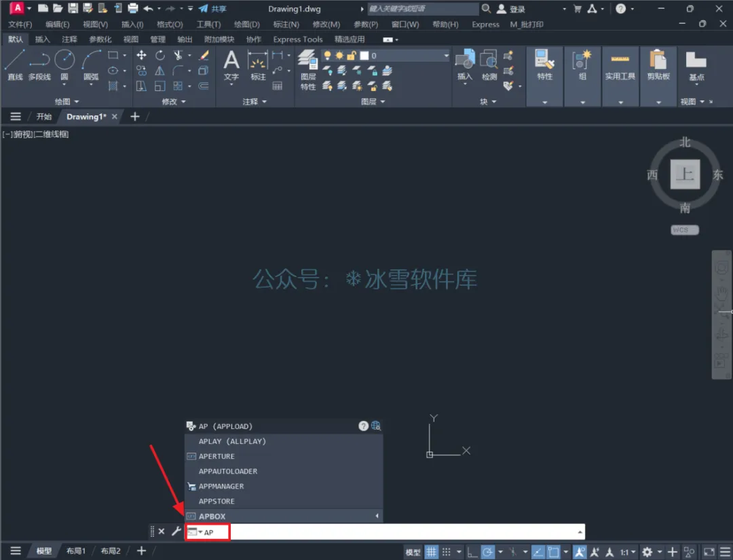Screen dimensions: 733x560
Task: Add a new drawing tab with plus
Action: click(134, 116)
